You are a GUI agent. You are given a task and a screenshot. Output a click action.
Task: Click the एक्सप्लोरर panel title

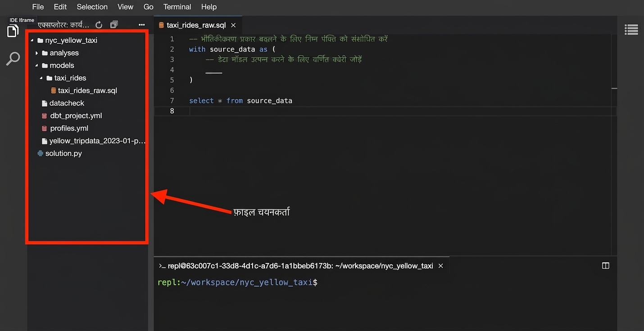click(63, 25)
